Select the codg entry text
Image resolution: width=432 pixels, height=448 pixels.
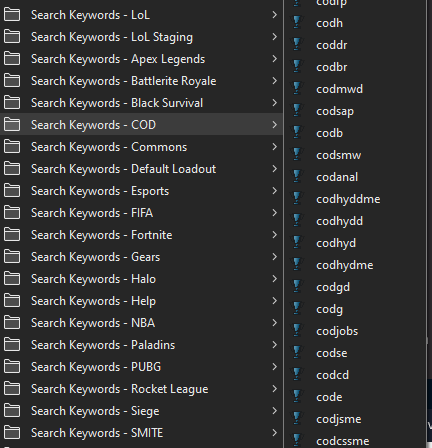pyautogui.click(x=329, y=310)
